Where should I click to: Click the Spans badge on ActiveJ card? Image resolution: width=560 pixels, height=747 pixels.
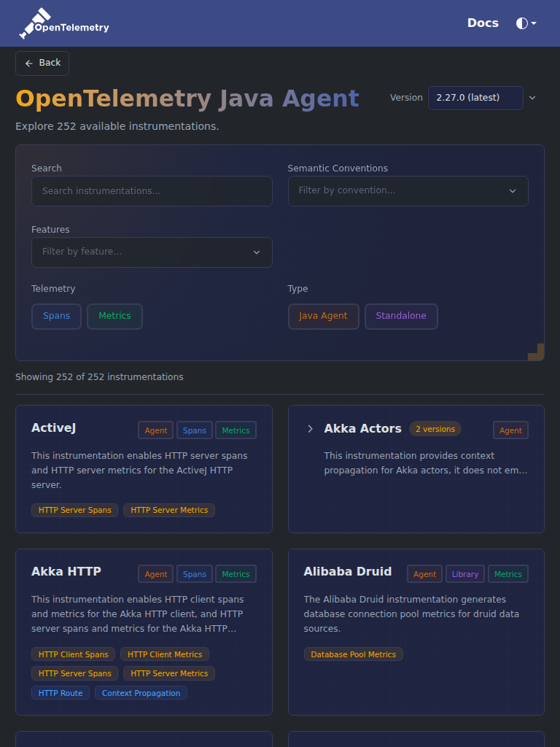[x=194, y=430]
